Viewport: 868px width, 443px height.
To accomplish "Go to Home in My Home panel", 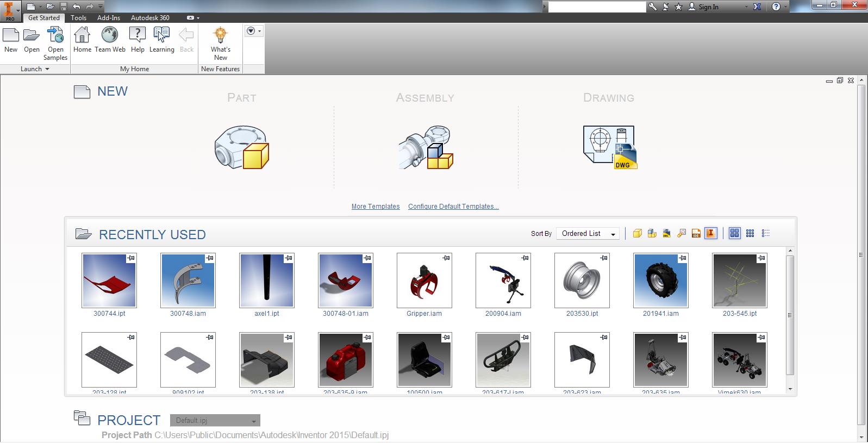I will 82,40.
